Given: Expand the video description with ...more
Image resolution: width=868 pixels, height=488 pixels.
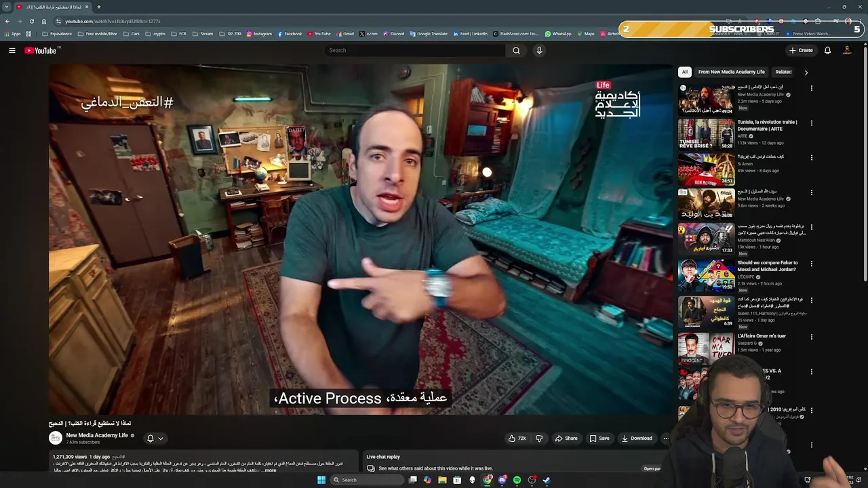Looking at the screenshot, I should pos(269,470).
